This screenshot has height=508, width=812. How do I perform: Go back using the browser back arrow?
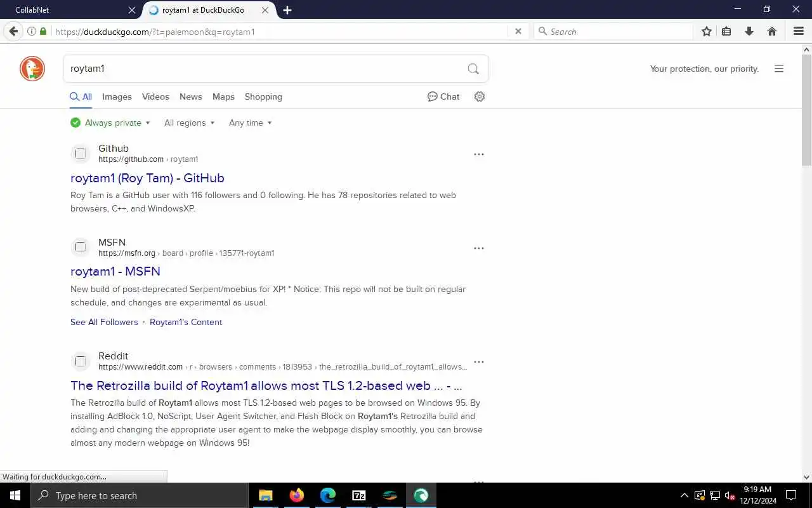coord(13,31)
